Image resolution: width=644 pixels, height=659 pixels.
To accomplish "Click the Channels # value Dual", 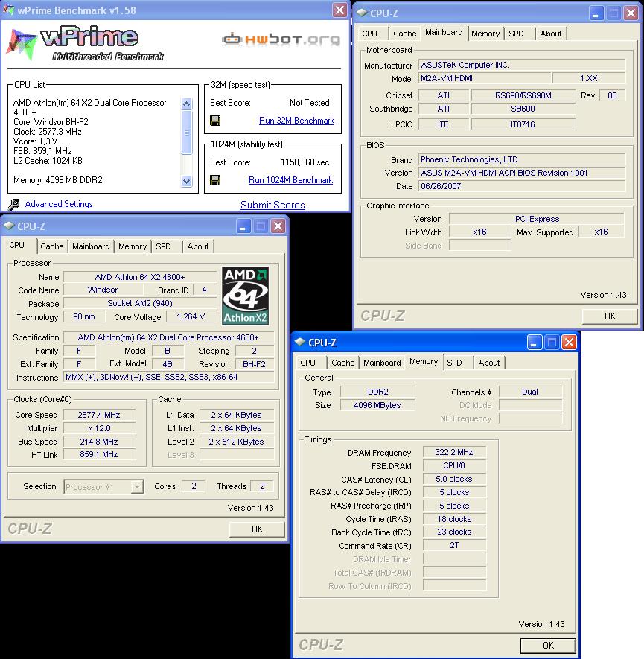I will point(530,392).
